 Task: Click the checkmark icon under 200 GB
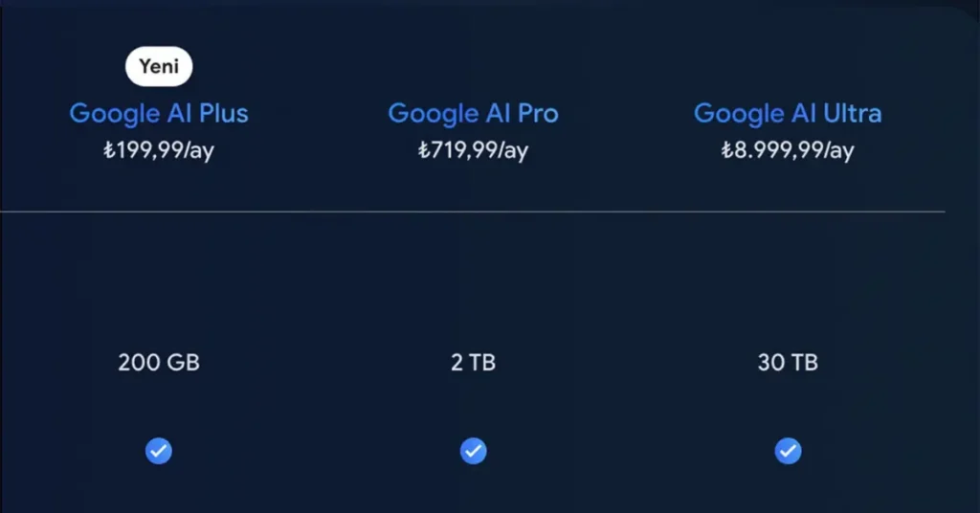(x=159, y=450)
